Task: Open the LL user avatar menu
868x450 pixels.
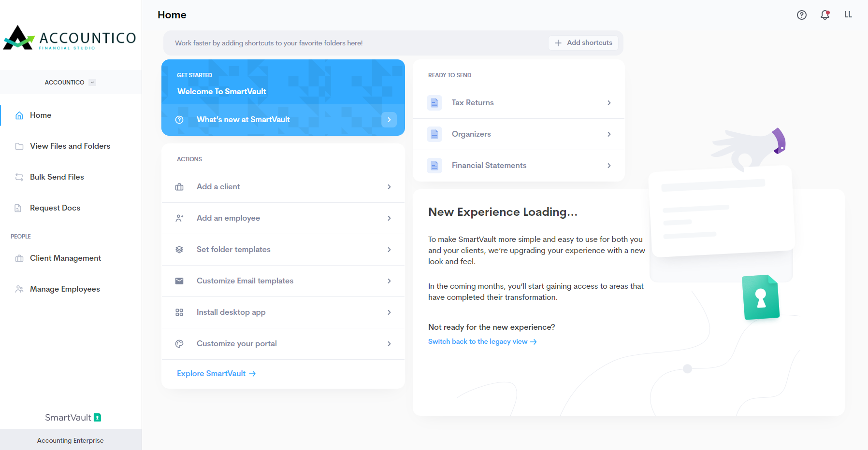Action: pos(848,15)
